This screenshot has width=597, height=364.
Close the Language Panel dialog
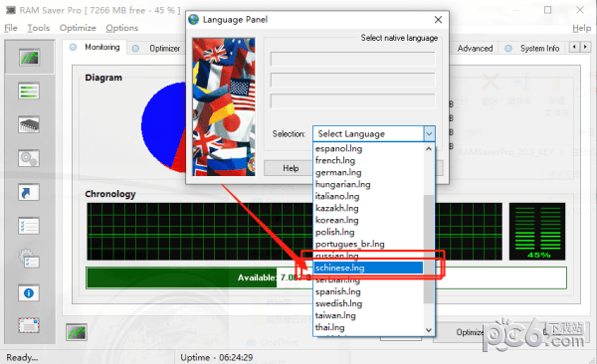point(438,20)
